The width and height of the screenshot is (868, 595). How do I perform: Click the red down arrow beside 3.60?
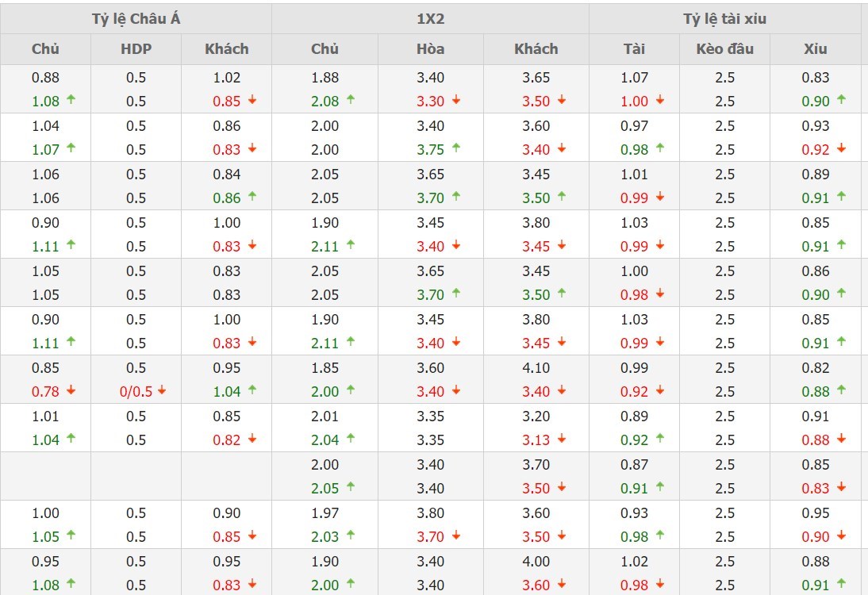562,585
